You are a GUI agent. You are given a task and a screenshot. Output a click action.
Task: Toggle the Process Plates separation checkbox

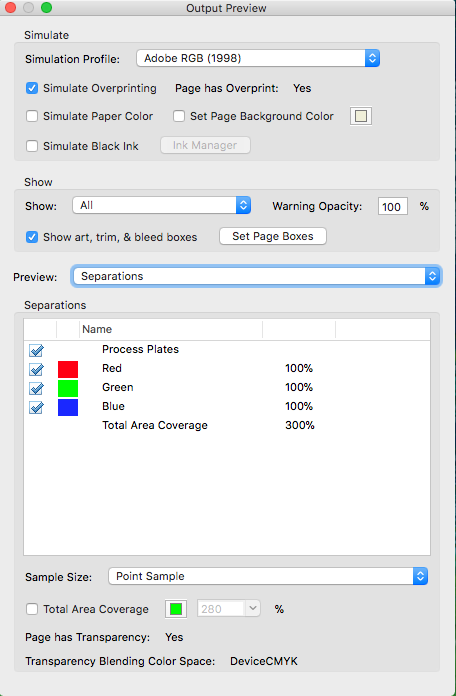pos(36,350)
